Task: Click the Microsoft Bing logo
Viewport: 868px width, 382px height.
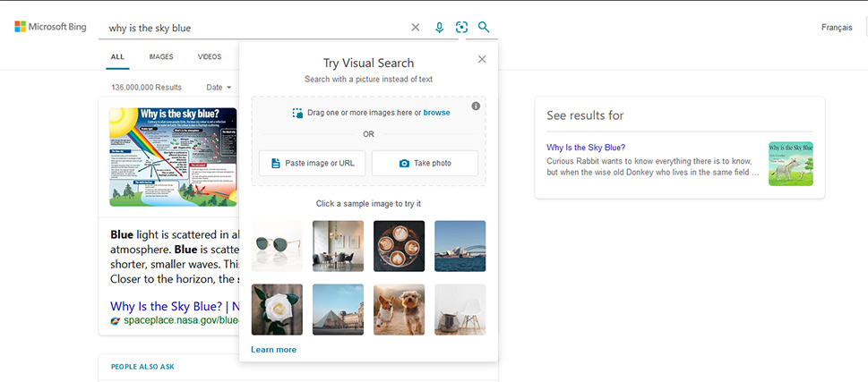Action: point(50,27)
